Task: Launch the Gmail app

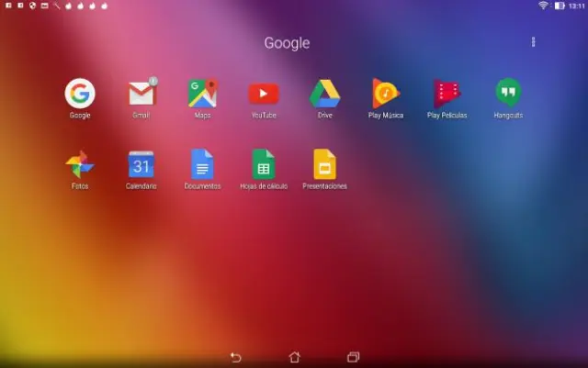Action: [x=141, y=93]
